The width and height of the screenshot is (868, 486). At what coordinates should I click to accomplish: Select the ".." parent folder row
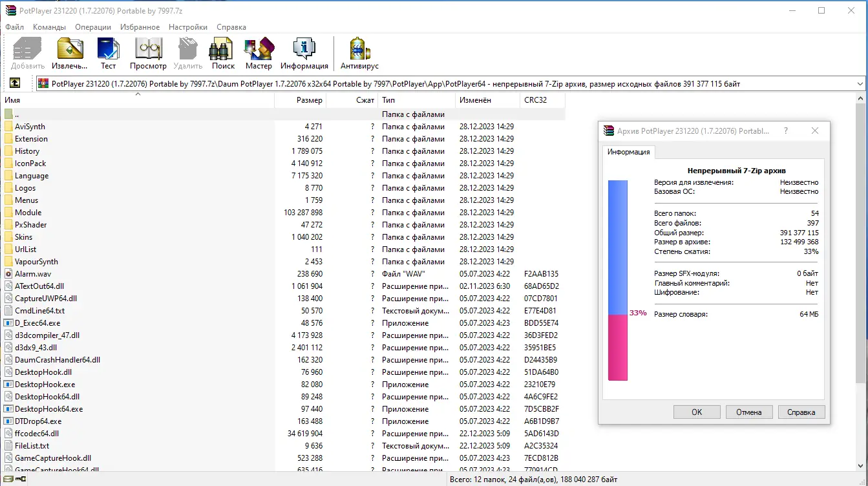(282, 114)
